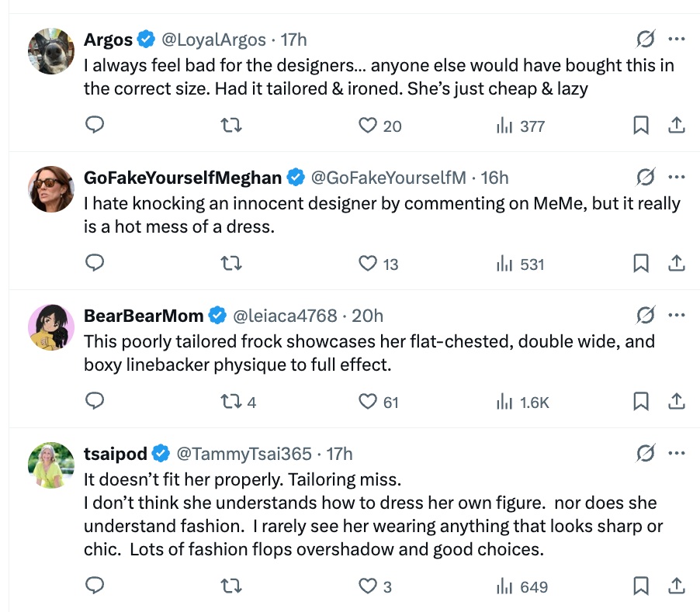Screen dimensions: 700x612
Task: Like BearBearMom's tweet with 61 likes
Action: (x=368, y=402)
